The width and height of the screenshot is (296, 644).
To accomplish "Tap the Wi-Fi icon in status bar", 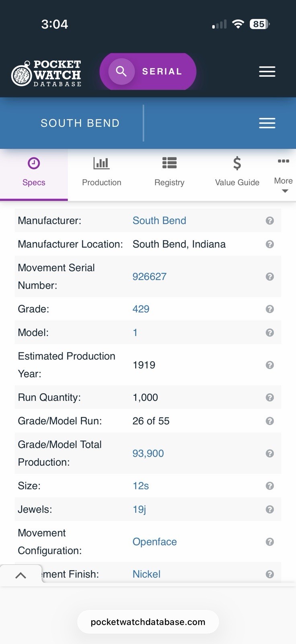I will point(238,24).
